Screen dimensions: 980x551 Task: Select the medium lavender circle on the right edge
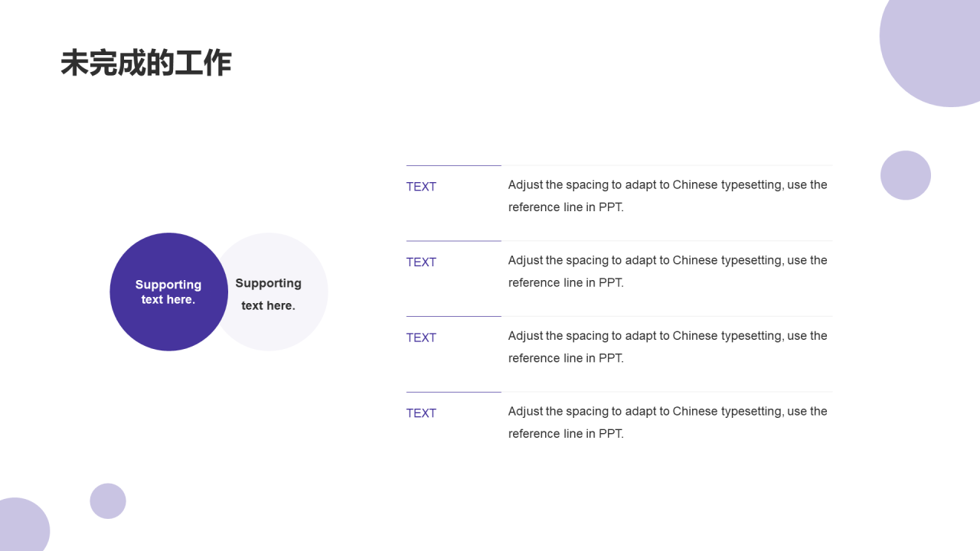pos(906,175)
